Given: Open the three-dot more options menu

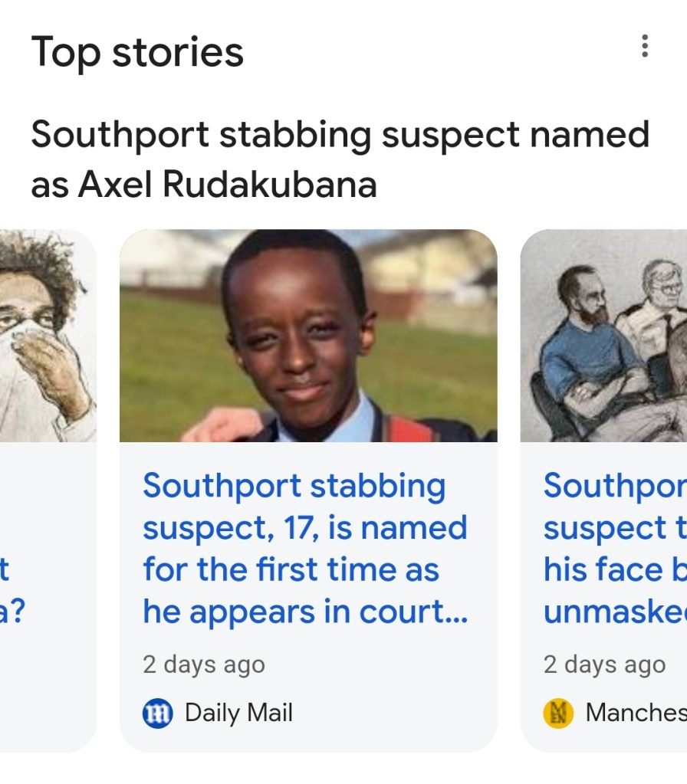Looking at the screenshot, I should 644,47.
